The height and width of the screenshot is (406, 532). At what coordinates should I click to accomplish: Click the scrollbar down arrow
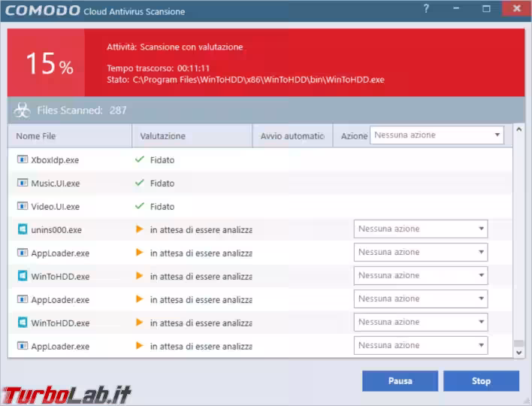pos(518,353)
